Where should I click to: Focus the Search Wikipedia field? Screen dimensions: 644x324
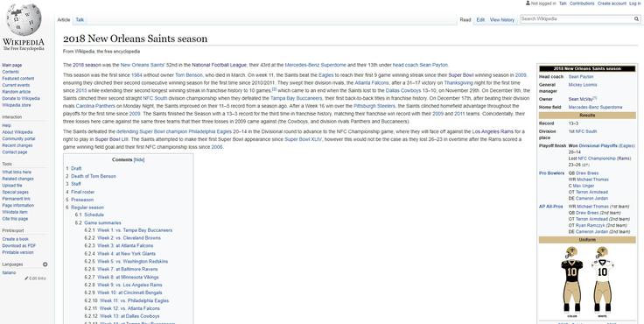tap(577, 19)
